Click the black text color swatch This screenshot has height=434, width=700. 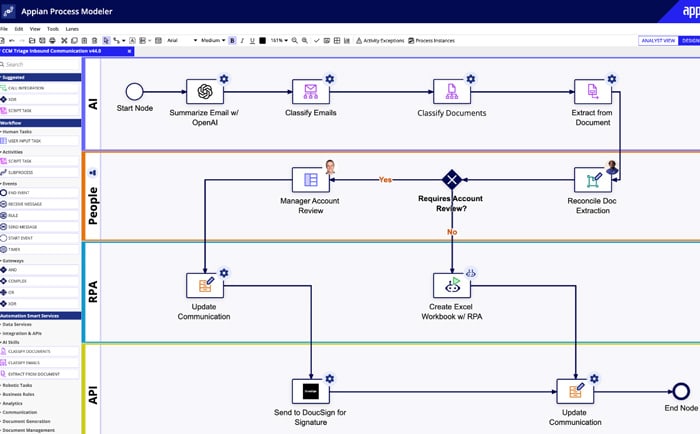click(x=262, y=41)
